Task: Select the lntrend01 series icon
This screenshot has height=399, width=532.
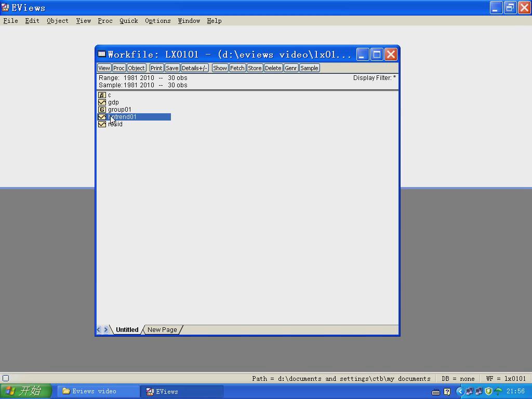Action: pyautogui.click(x=102, y=117)
